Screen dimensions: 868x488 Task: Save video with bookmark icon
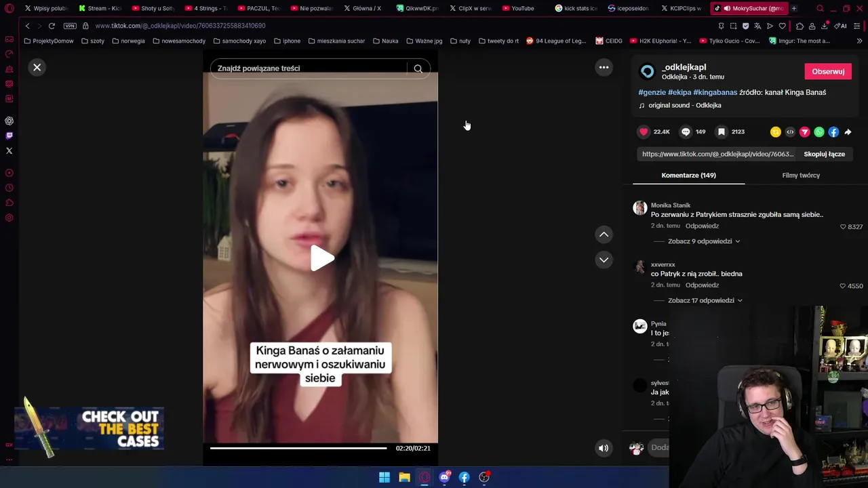coord(722,132)
